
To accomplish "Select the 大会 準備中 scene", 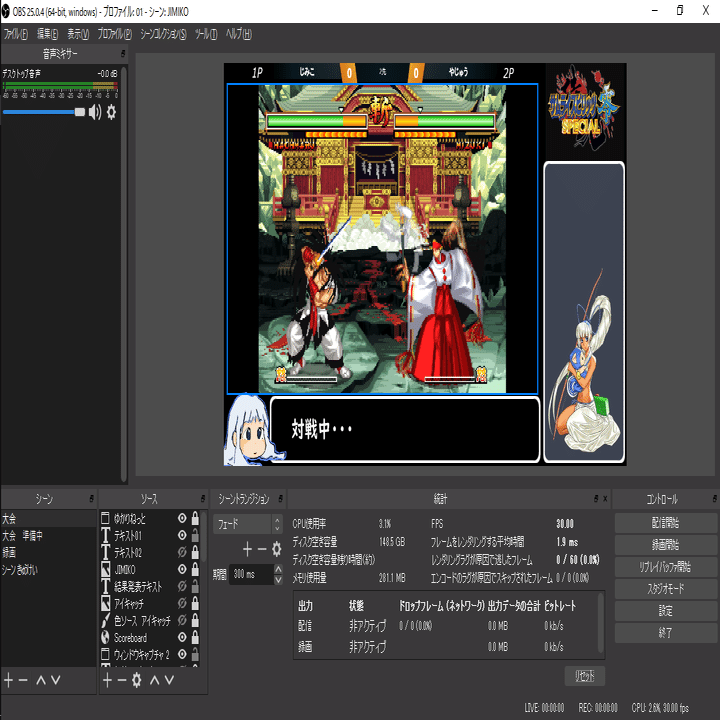I will [x=48, y=535].
